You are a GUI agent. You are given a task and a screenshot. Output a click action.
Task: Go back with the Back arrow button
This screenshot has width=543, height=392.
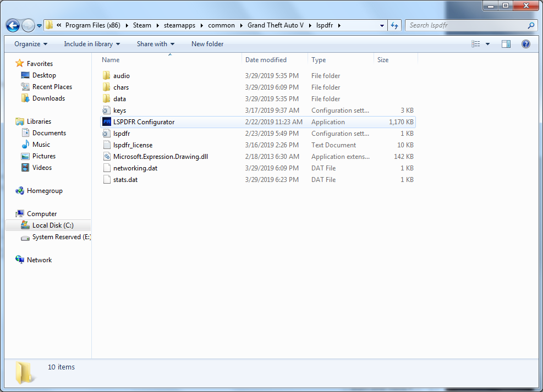coord(13,25)
